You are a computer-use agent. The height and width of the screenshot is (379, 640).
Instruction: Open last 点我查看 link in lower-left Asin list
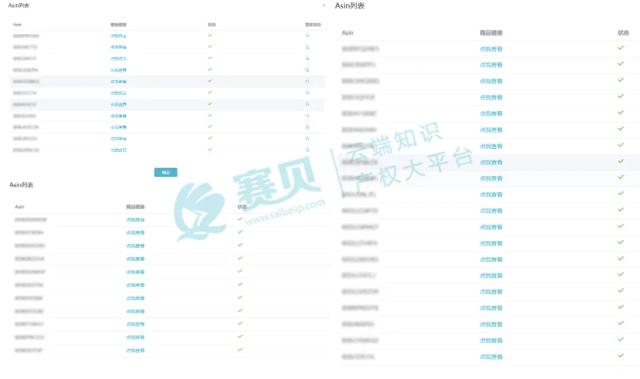coord(135,350)
